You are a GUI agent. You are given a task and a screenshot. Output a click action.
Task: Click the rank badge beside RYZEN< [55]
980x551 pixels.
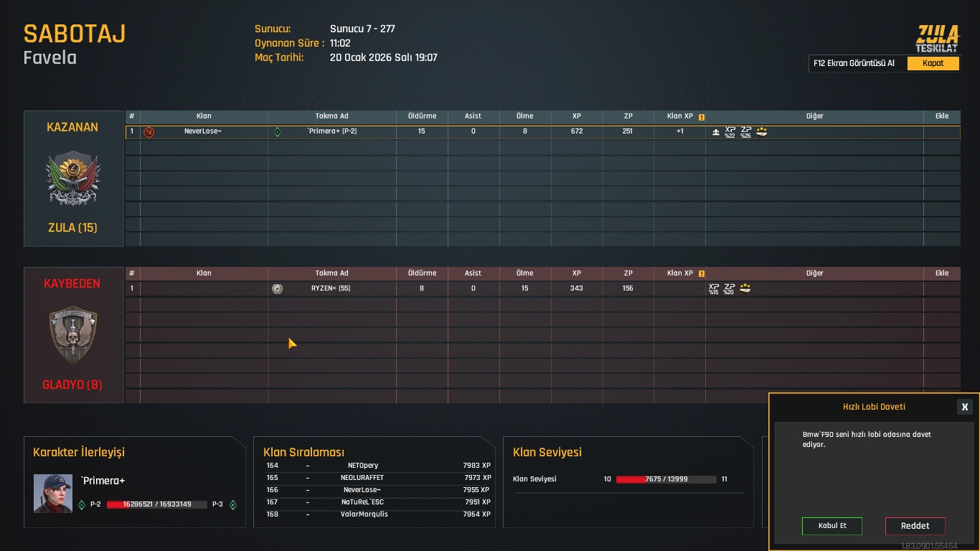[x=278, y=288]
